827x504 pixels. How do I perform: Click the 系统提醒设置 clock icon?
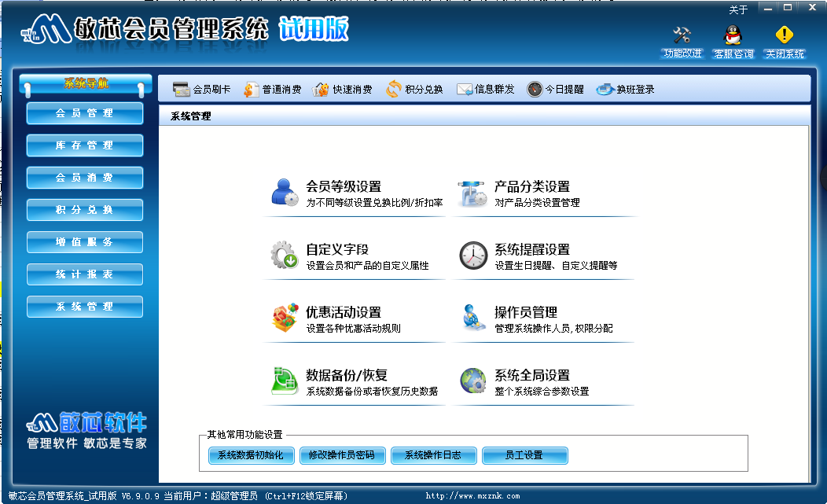click(473, 256)
